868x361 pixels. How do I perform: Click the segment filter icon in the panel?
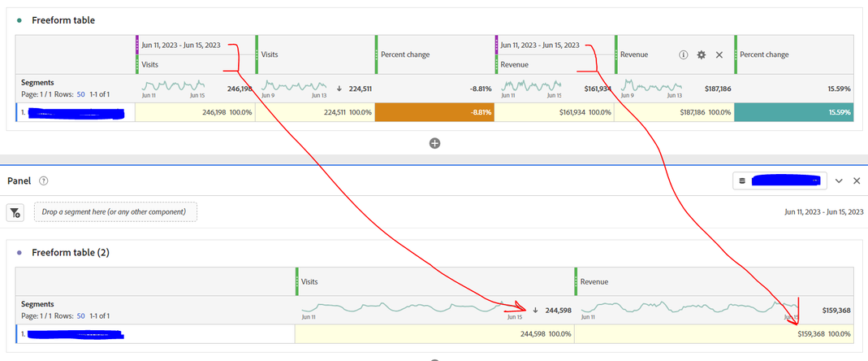(x=15, y=212)
